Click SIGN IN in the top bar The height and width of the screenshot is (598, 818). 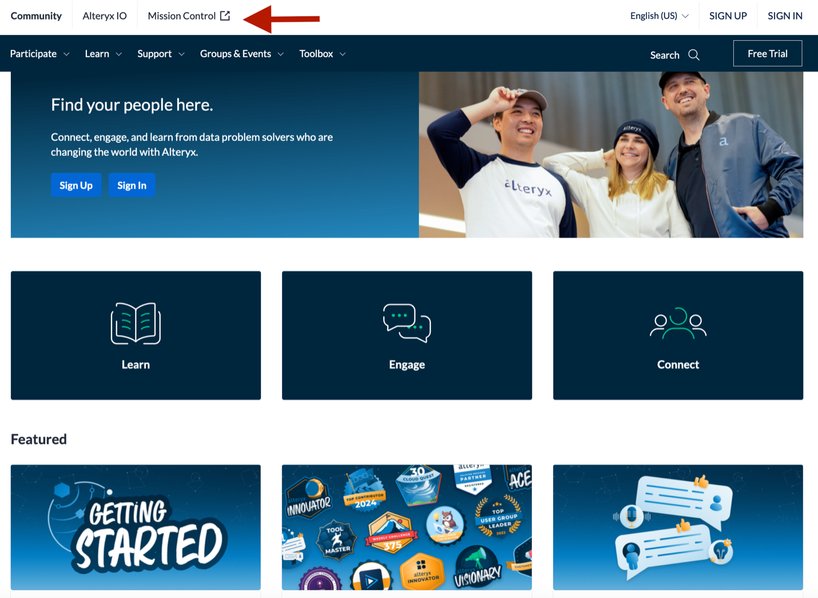tap(785, 16)
